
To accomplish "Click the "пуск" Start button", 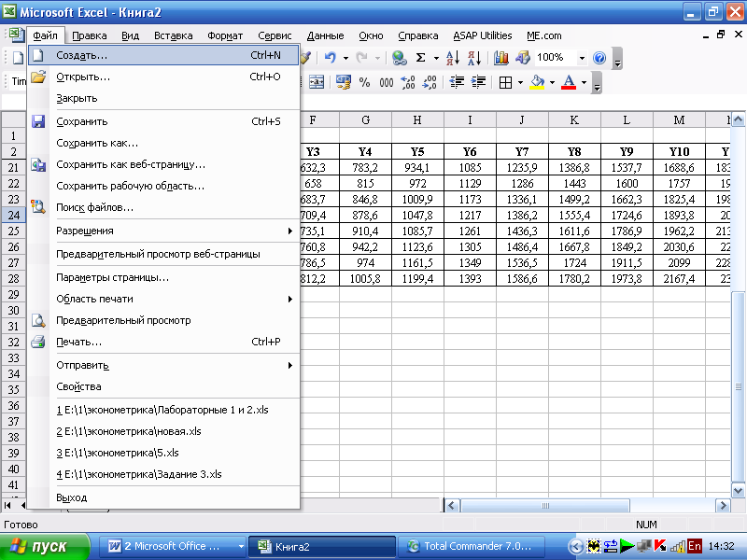I will [x=44, y=546].
